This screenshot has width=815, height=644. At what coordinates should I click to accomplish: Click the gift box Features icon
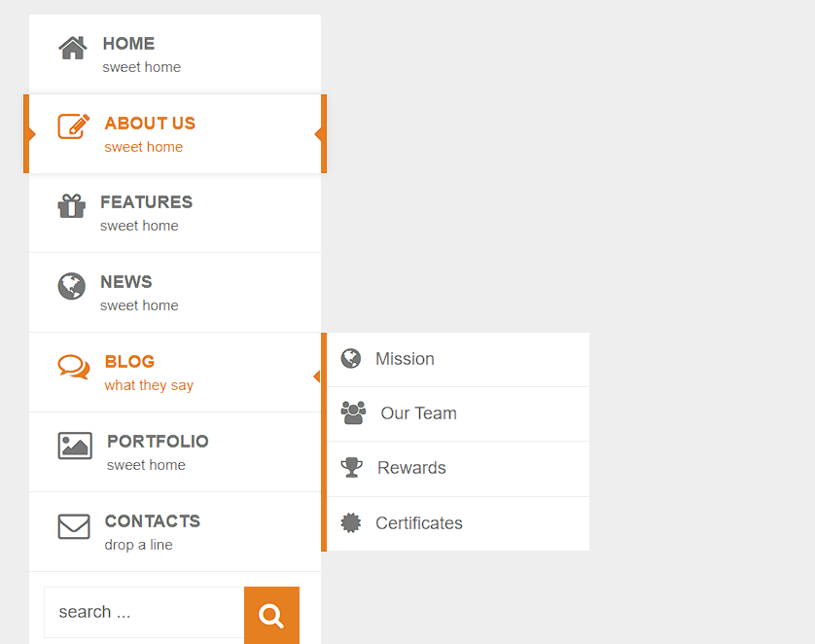(72, 206)
